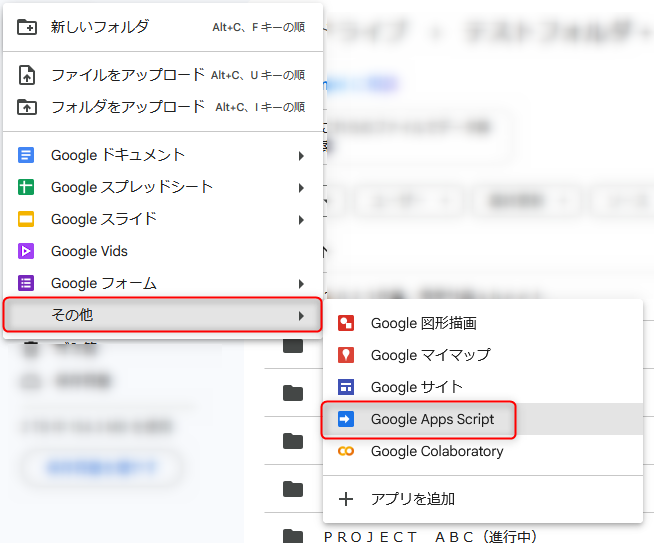
Task: Select Google Apps Script from submenu
Action: 483,419
